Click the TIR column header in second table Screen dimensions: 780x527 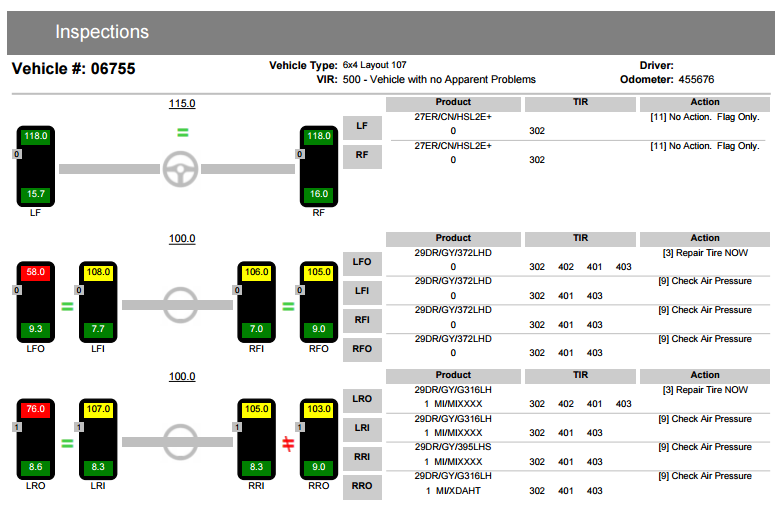[580, 238]
